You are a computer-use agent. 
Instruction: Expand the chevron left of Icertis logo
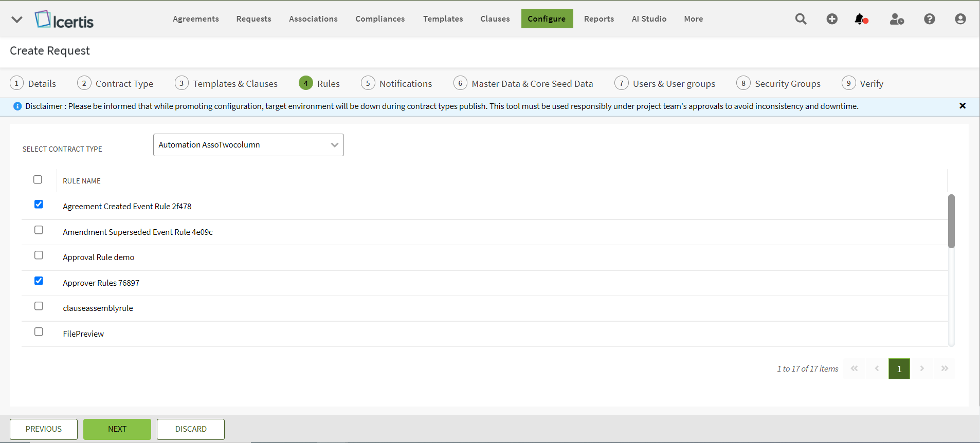[x=17, y=20]
